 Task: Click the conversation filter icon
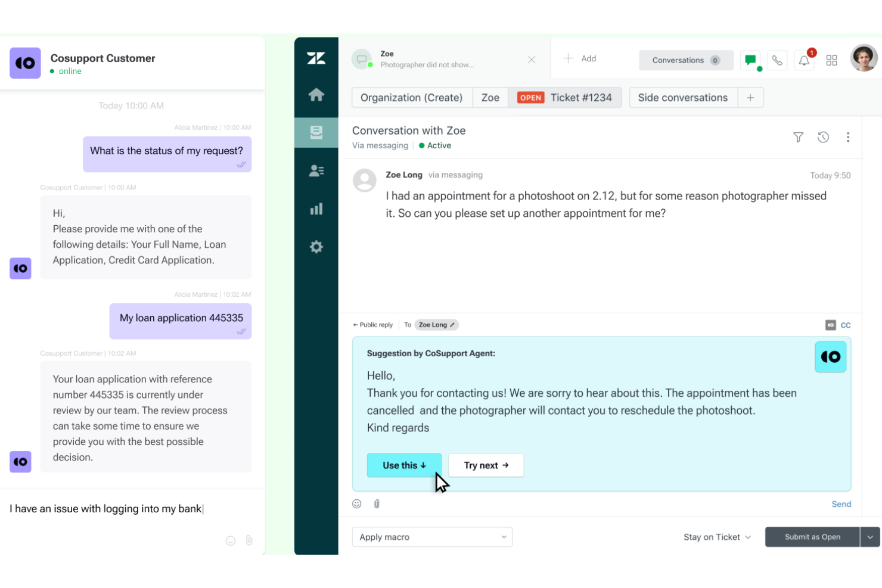click(798, 137)
